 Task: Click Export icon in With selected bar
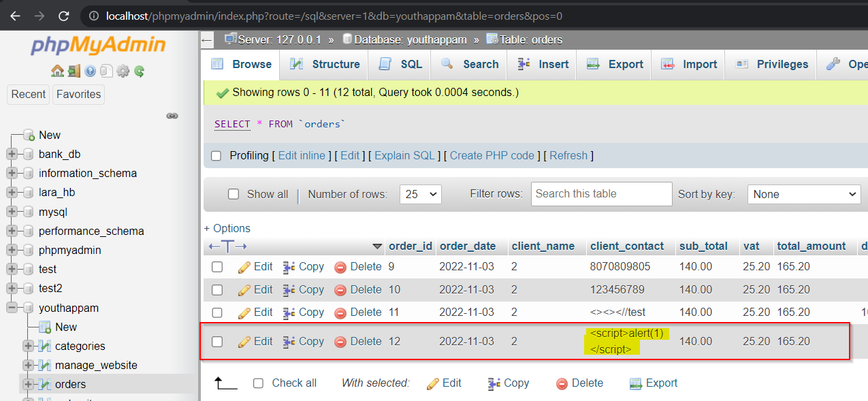coord(636,383)
